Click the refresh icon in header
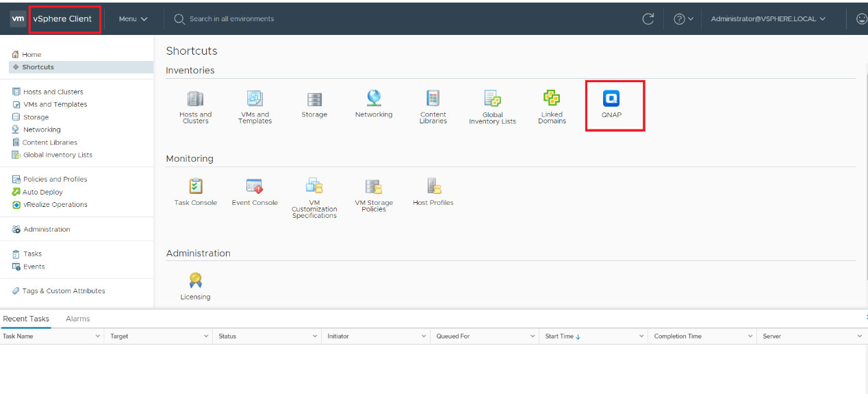The width and height of the screenshot is (868, 394). pos(648,19)
